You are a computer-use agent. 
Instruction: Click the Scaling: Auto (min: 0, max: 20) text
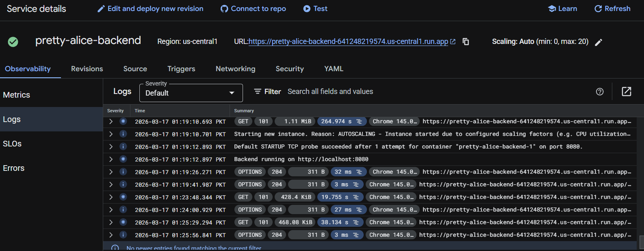point(540,41)
